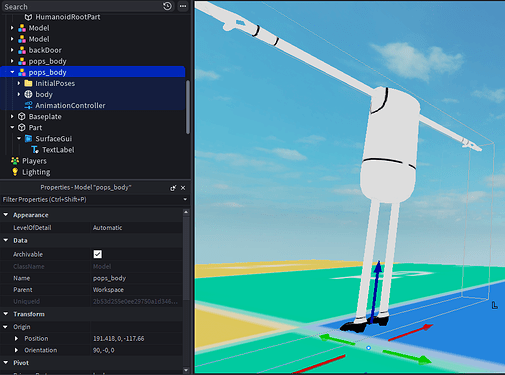
Task: Click the HumanoidRootPart mesh icon
Action: click(x=28, y=17)
